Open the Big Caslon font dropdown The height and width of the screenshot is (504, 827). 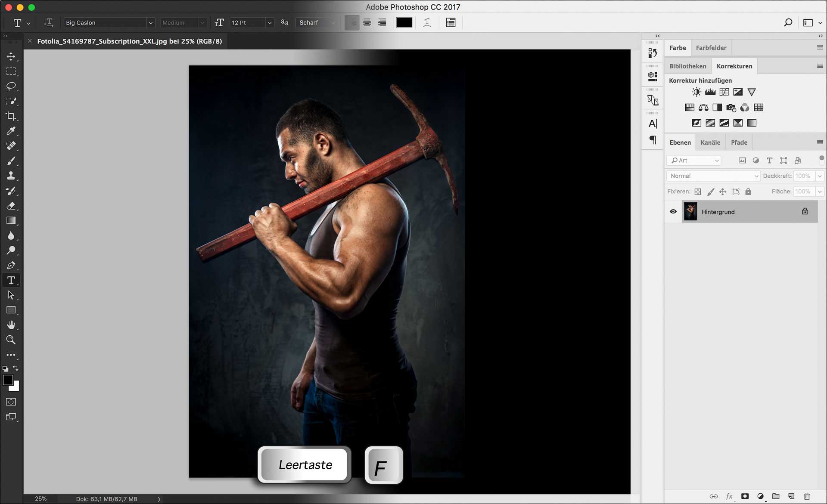pos(150,23)
